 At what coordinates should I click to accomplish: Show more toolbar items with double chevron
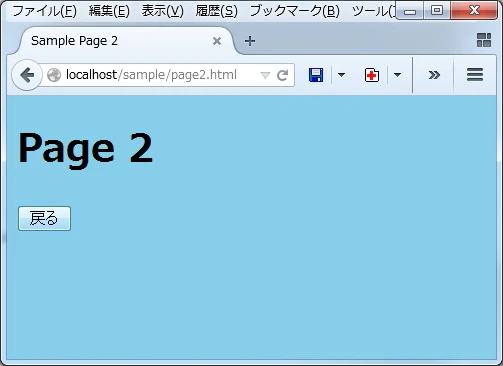[x=434, y=75]
